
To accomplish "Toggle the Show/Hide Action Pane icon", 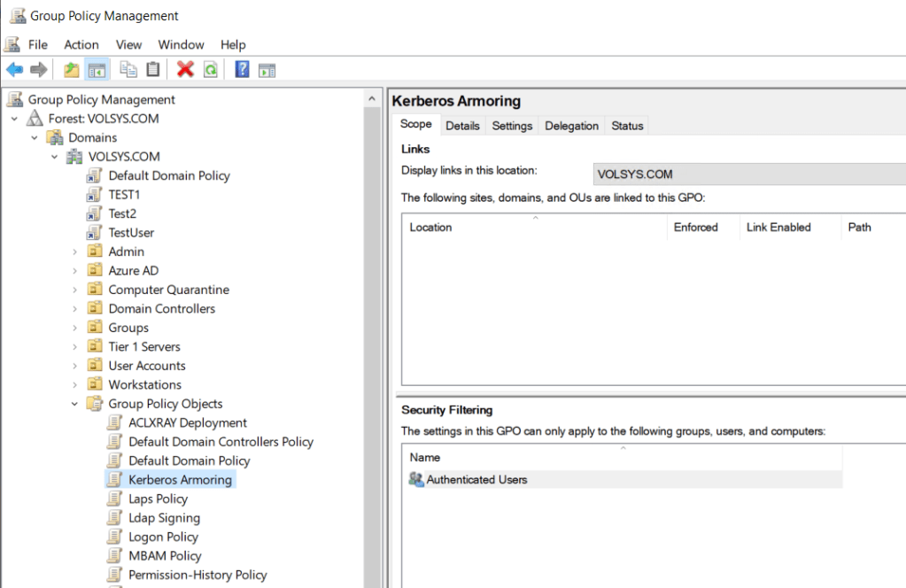I will tap(267, 70).
